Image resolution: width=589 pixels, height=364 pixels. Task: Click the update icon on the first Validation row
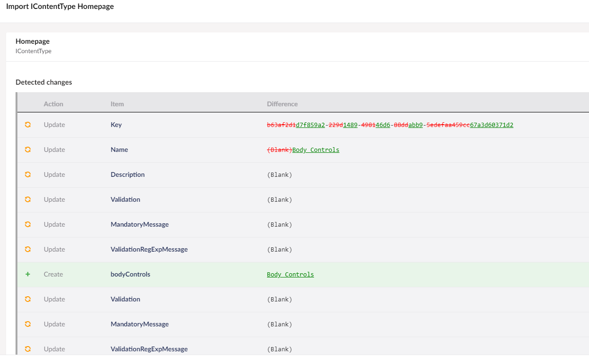28,199
